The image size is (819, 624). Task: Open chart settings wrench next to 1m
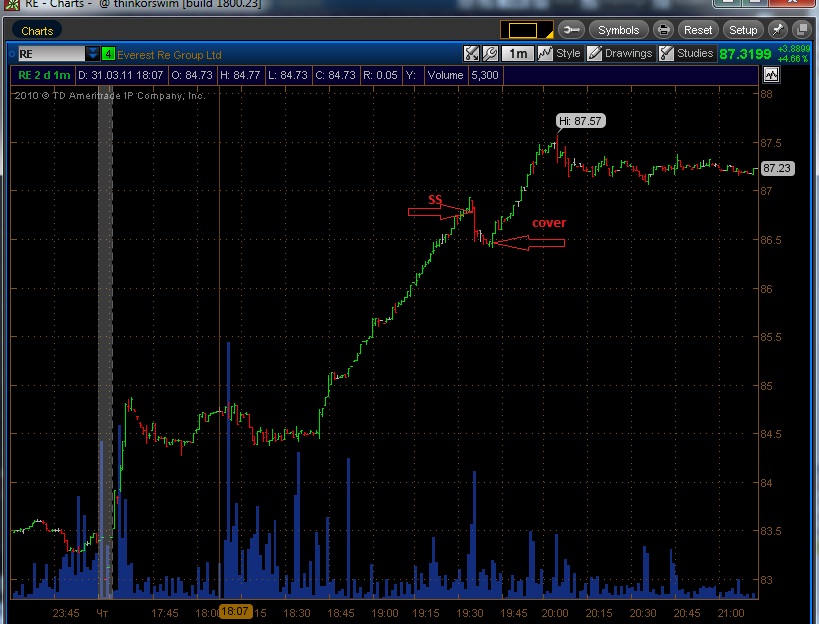[x=490, y=53]
